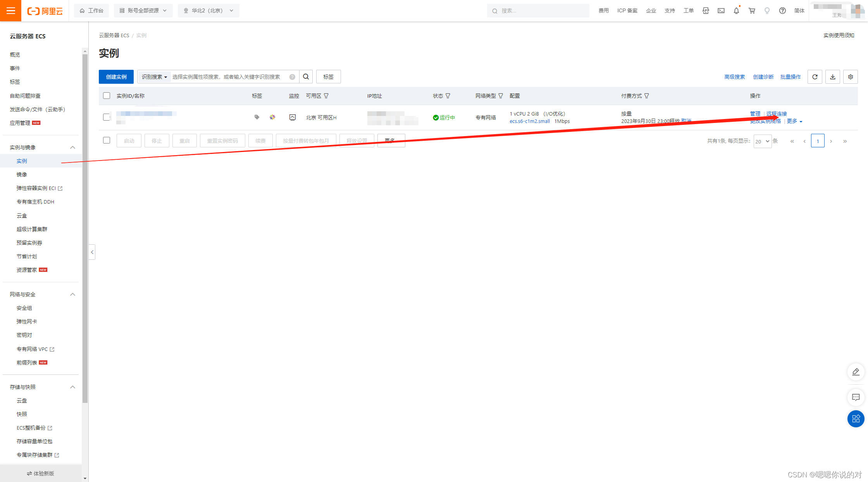Open the Cloud Shell terminal icon in the header
Viewport: 868px width, 482px height.
point(721,10)
